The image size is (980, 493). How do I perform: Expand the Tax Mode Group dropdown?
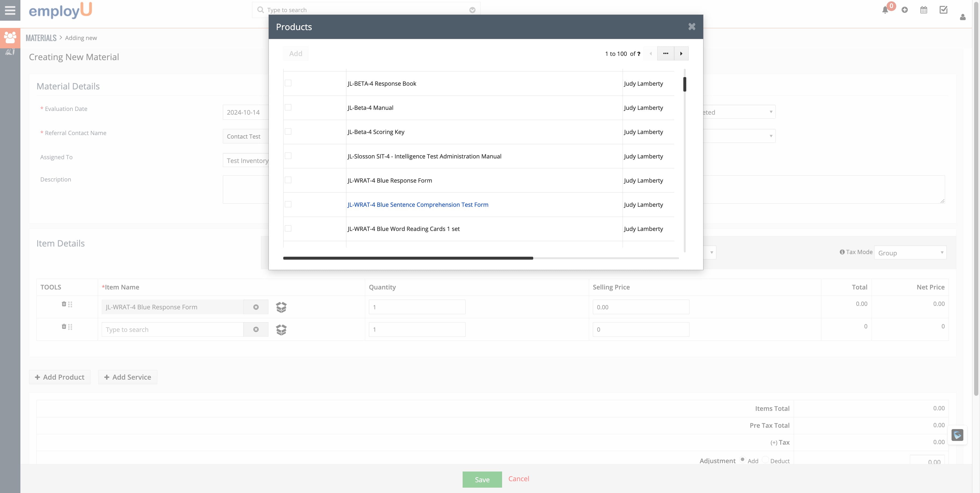pyautogui.click(x=910, y=253)
